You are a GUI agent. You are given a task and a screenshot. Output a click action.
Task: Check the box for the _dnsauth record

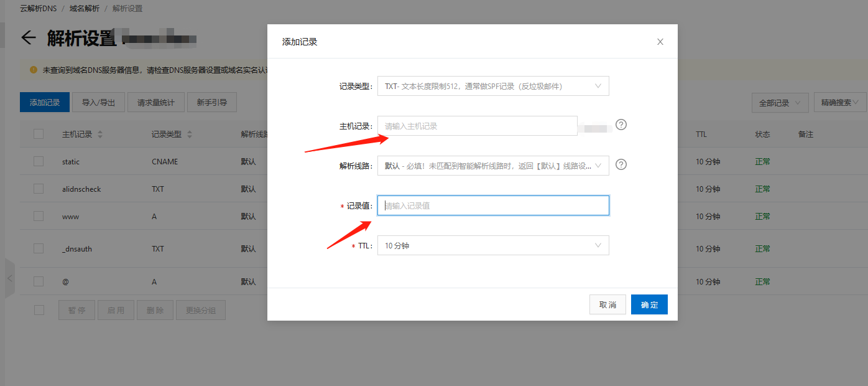(x=39, y=248)
